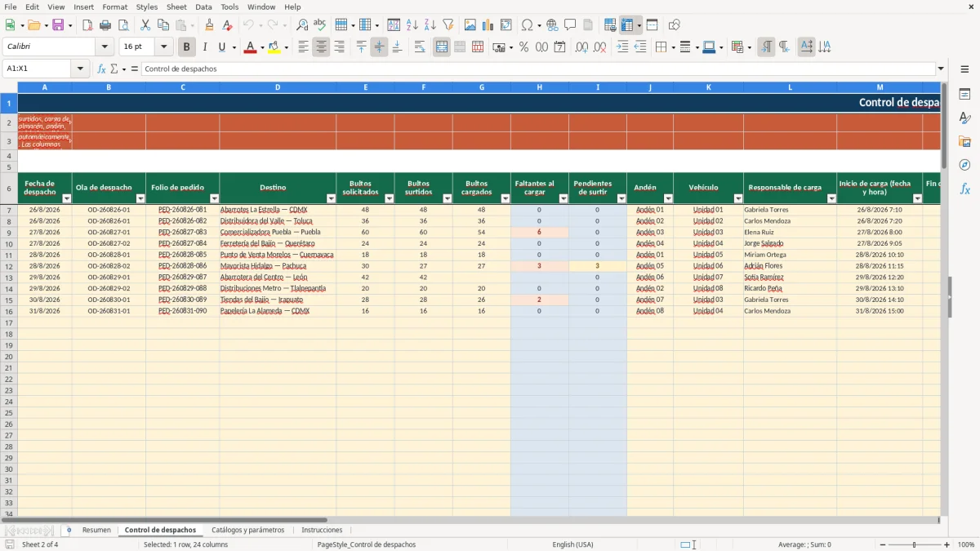Expand the Name Box dropdown

(x=81, y=69)
